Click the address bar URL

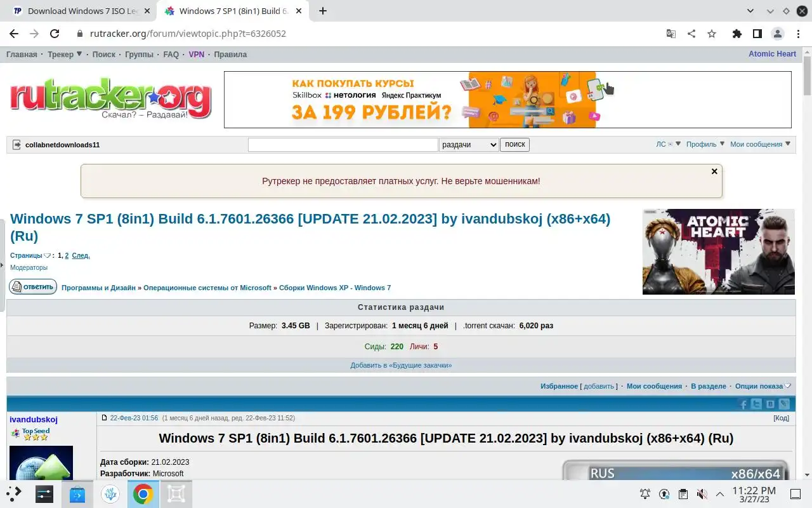tap(188, 34)
